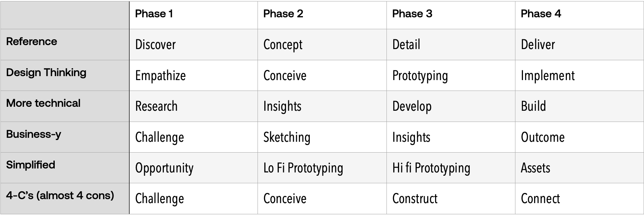Screen dimensions: 644x215
Task: Click the Simplified row label
Action: [x=31, y=165]
